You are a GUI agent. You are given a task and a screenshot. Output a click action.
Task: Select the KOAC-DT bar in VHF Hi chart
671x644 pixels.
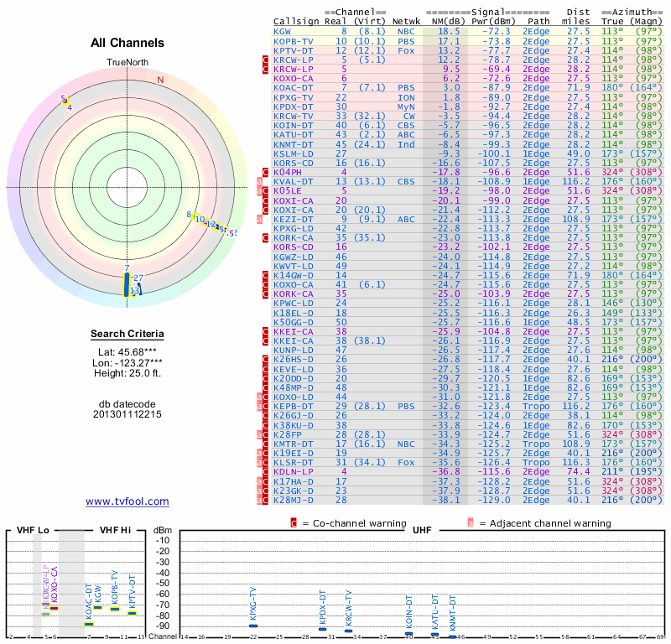tap(89, 624)
